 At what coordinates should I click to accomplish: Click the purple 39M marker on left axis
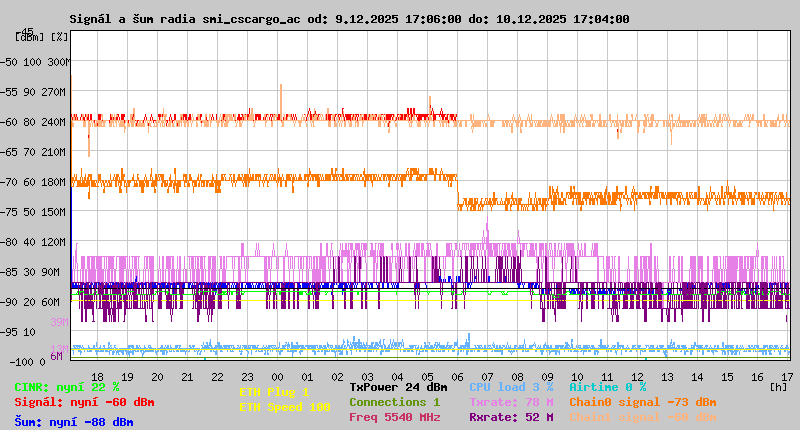(58, 322)
